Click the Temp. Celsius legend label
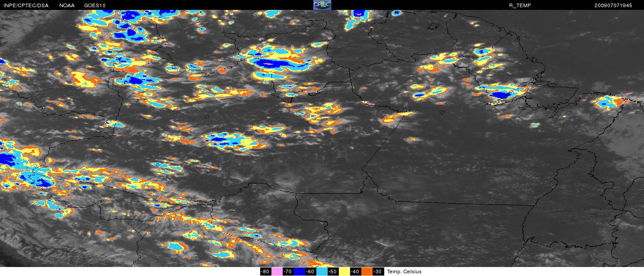This screenshot has height=276, width=644. [404, 272]
